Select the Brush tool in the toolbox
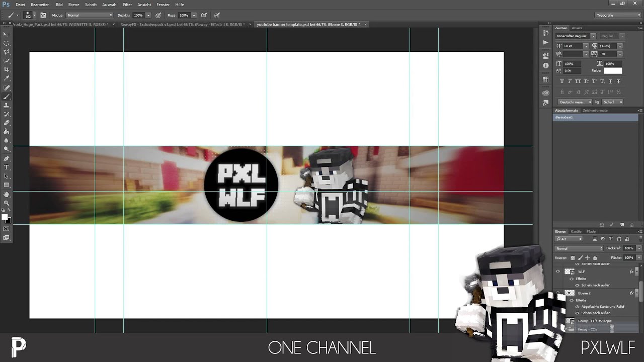 point(7,97)
